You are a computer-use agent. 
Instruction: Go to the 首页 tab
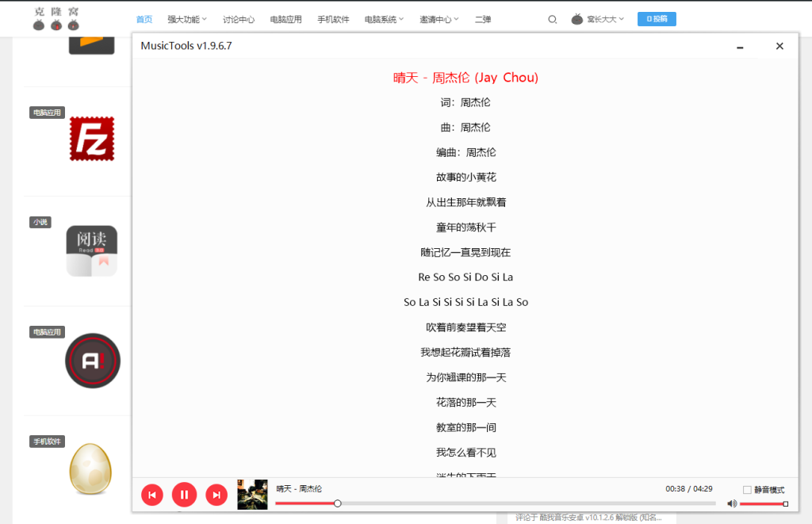[x=144, y=20]
